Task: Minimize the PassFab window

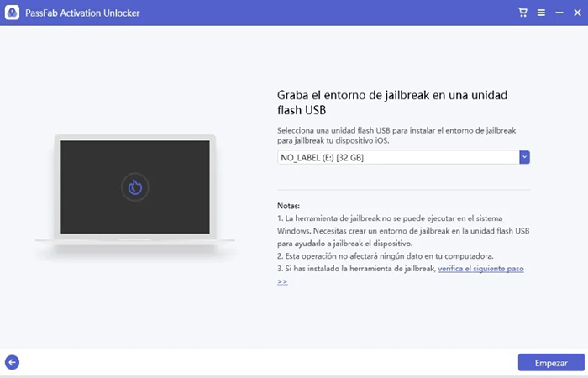Action: click(x=559, y=13)
